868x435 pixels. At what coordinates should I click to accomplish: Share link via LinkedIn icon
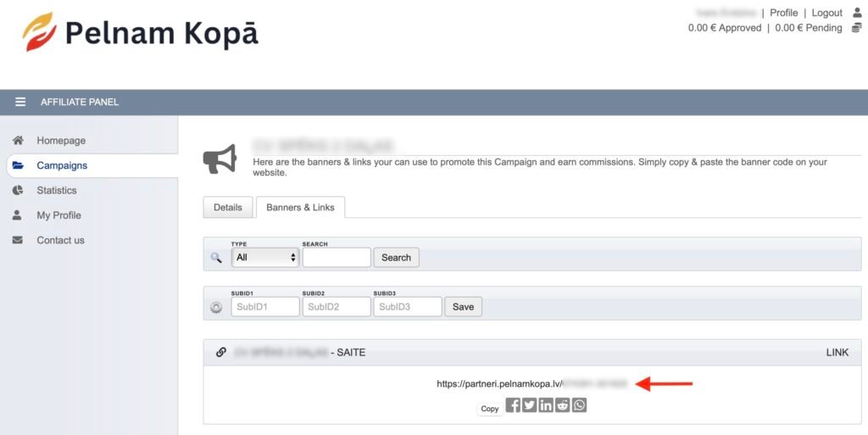point(546,405)
